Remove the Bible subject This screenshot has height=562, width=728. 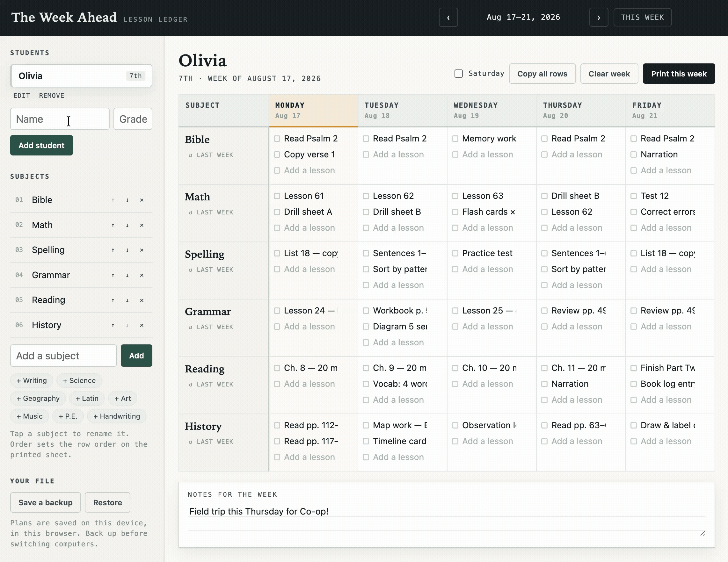pos(142,200)
